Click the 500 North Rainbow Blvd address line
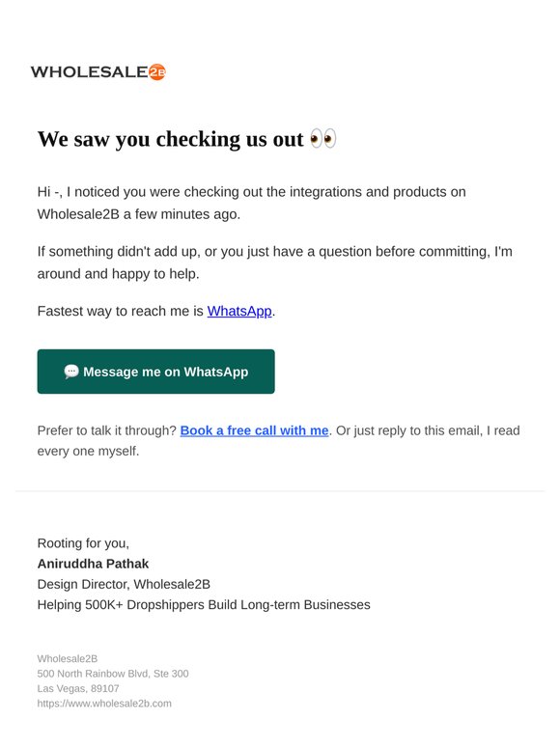This screenshot has height=747, width=560. pyautogui.click(x=113, y=674)
